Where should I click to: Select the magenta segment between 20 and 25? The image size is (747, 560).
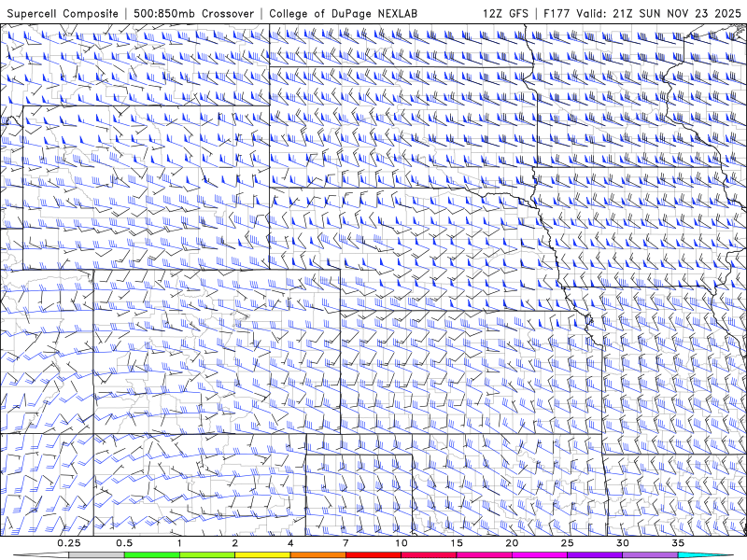tap(540, 555)
